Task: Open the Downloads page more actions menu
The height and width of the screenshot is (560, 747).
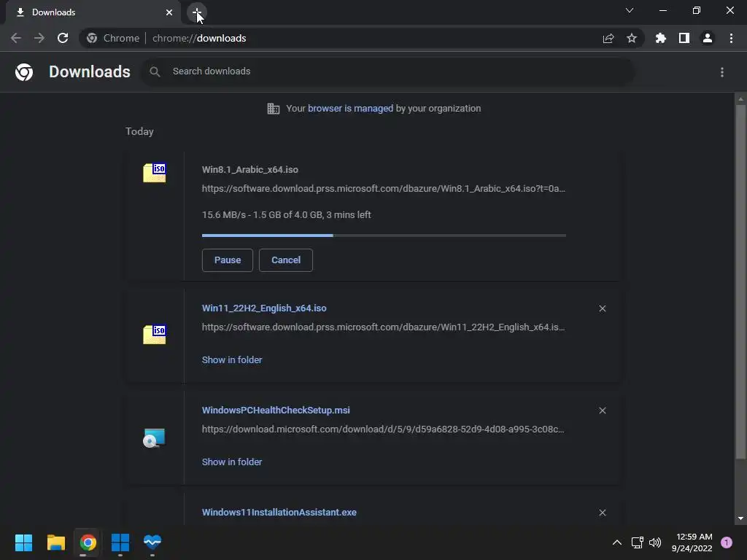Action: tap(722, 72)
